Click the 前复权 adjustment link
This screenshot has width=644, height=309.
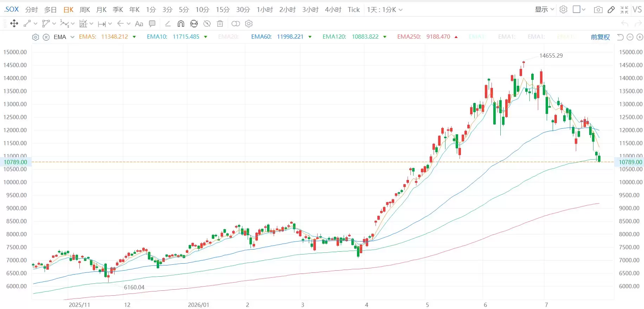click(600, 37)
